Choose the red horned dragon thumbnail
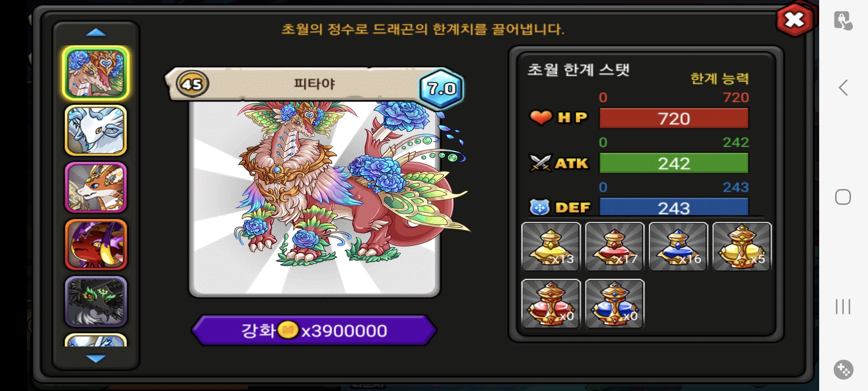 point(96,244)
